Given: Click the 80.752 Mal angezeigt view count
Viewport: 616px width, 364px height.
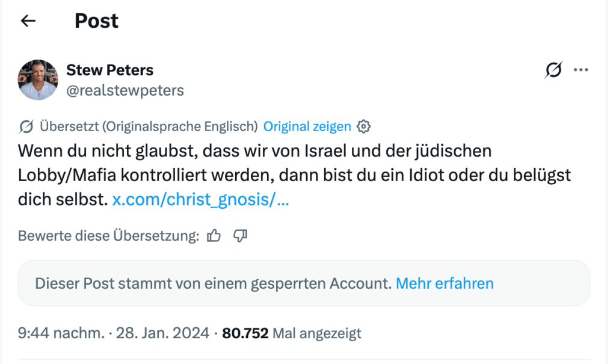Looking at the screenshot, I should click(292, 333).
